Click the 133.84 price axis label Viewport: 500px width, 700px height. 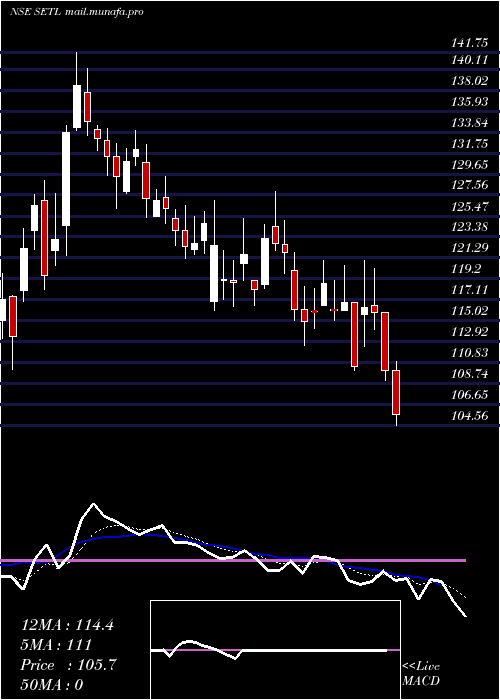pyautogui.click(x=470, y=123)
